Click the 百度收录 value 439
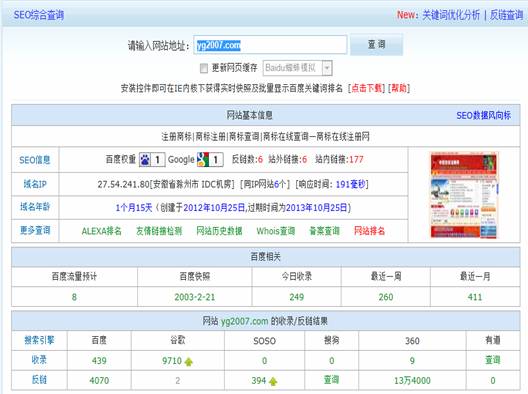Viewport: 528px width, 394px height. tap(99, 361)
